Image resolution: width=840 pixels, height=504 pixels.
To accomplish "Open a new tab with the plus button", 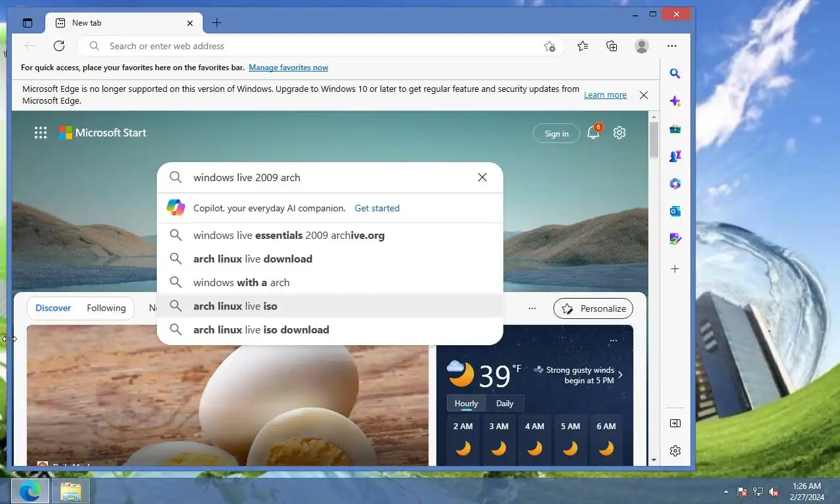I will coord(217,23).
